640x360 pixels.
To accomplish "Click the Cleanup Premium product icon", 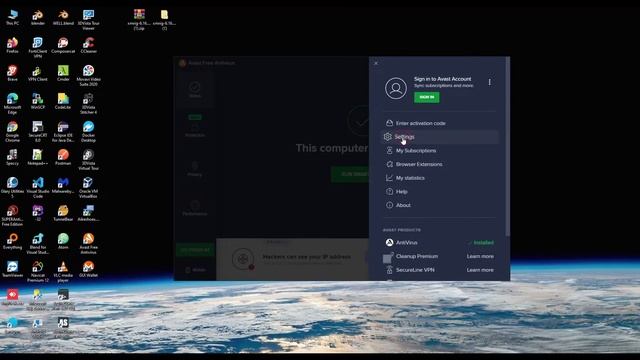I will click(x=388, y=257).
